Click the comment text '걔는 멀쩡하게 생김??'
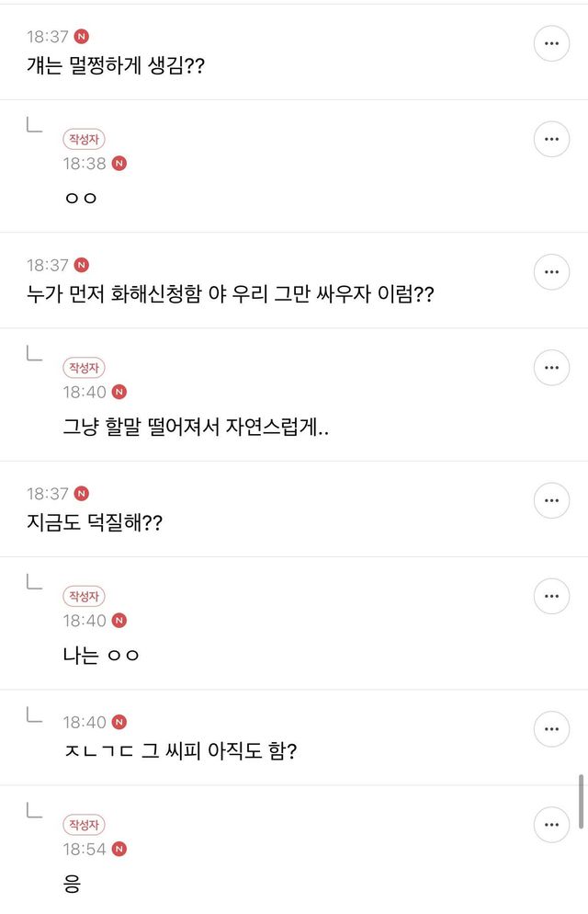Viewport: 588px width, 914px height. pyautogui.click(x=116, y=67)
